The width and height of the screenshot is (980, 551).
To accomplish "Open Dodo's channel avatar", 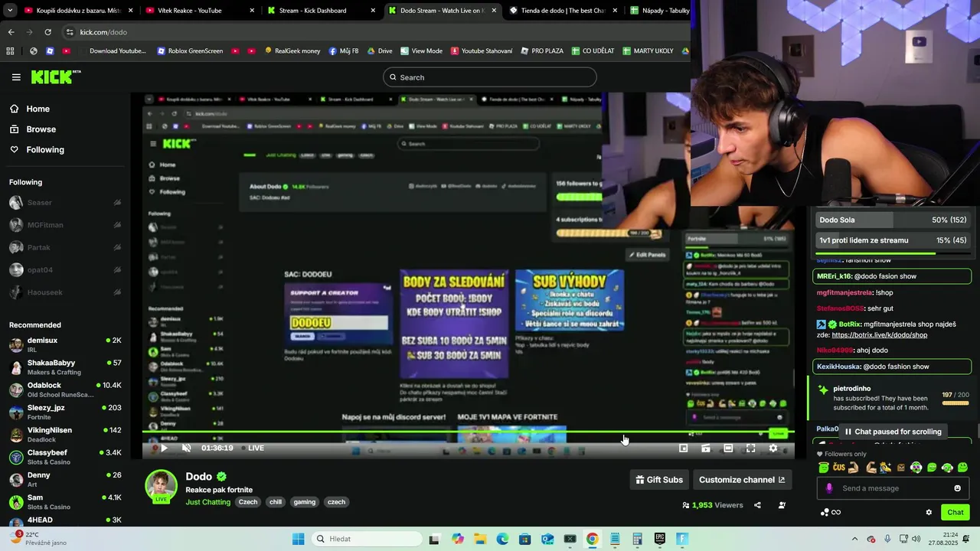I will point(161,487).
